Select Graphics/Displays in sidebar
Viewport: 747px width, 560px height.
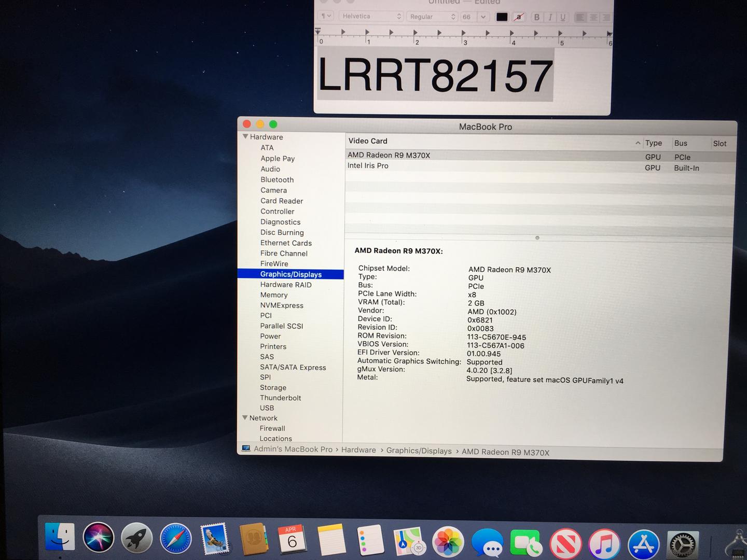pos(291,274)
